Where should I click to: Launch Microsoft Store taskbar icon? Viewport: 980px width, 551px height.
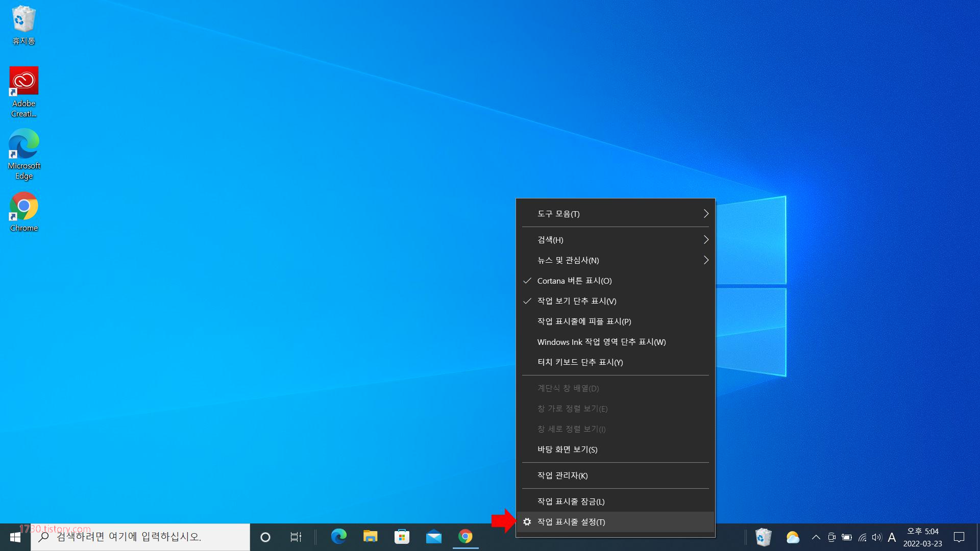click(402, 537)
